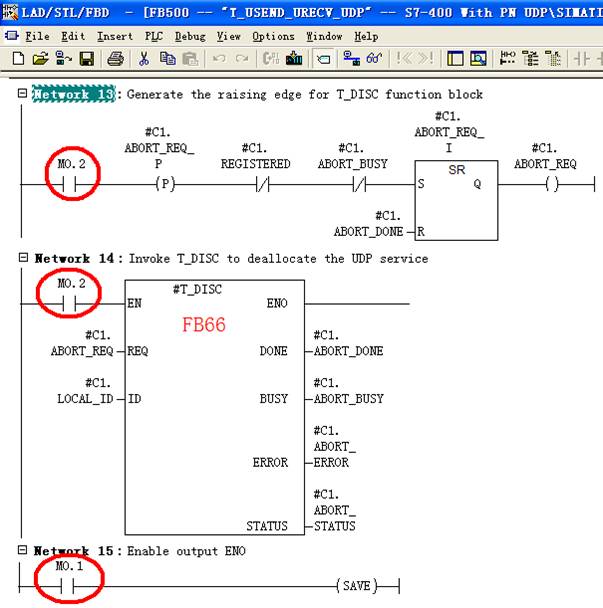The width and height of the screenshot is (603, 608).
Task: Click the Print toolbar icon
Action: point(115,59)
